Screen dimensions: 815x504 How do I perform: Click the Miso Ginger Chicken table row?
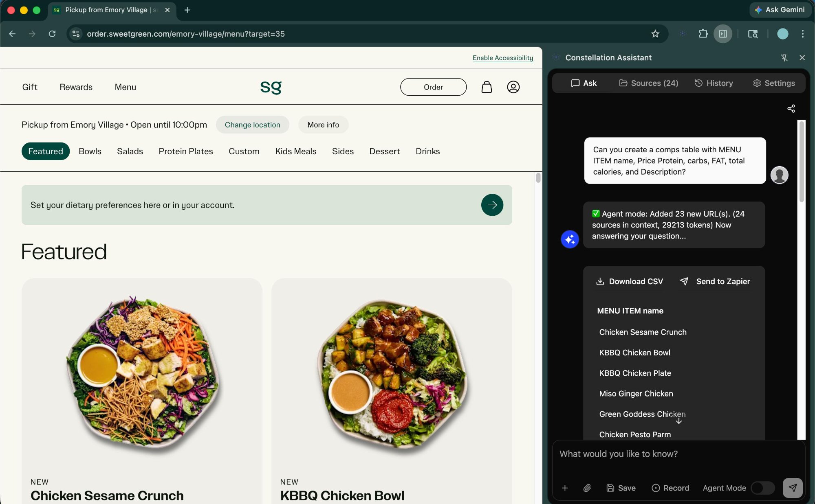tap(636, 393)
